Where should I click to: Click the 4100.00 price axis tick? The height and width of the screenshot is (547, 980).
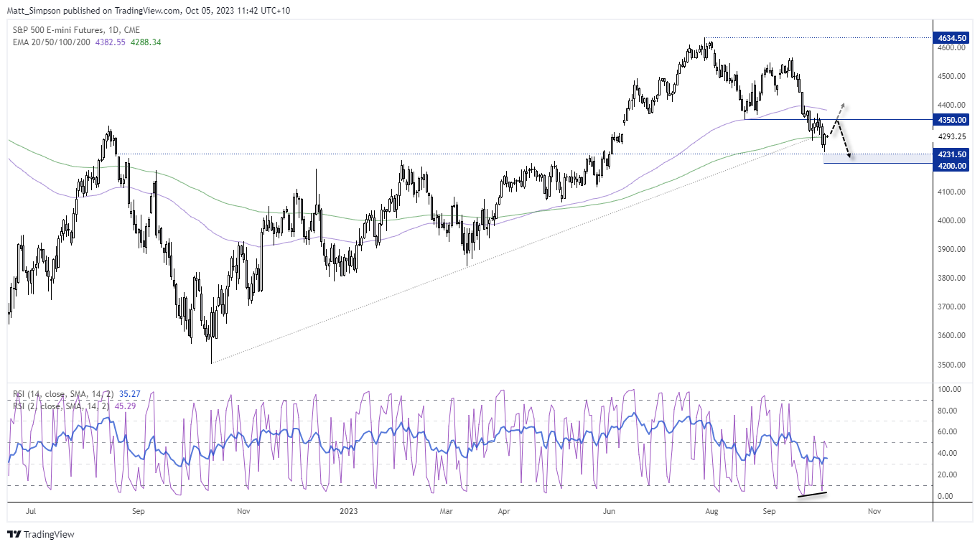(x=952, y=192)
